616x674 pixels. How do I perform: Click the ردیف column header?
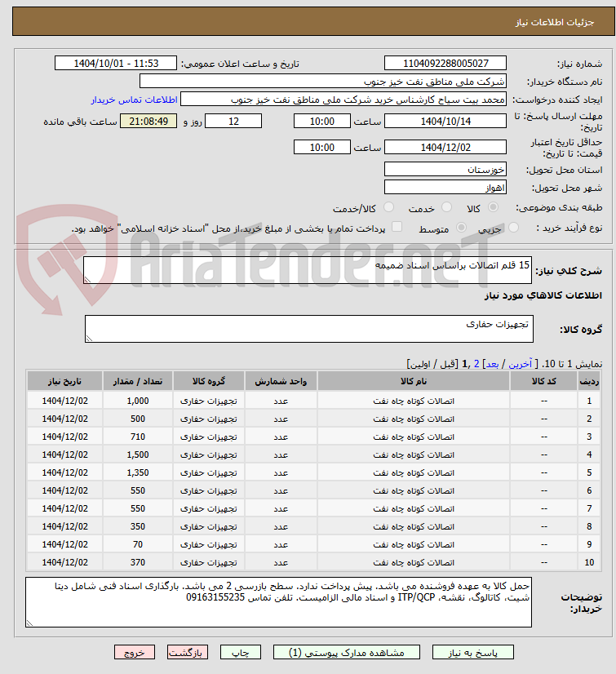click(589, 381)
